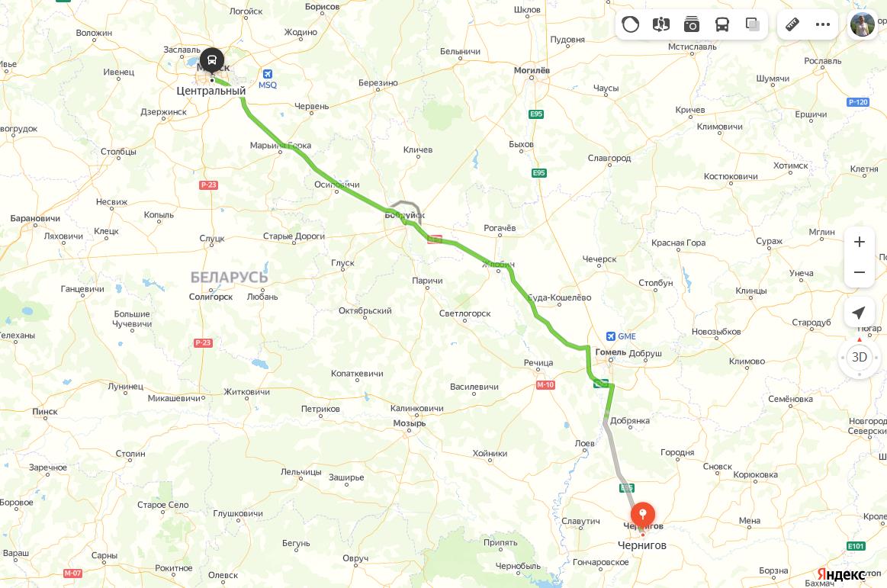Viewport: 887px width, 588px height.
Task: Open the Яндекс logo link
Action: (840, 574)
